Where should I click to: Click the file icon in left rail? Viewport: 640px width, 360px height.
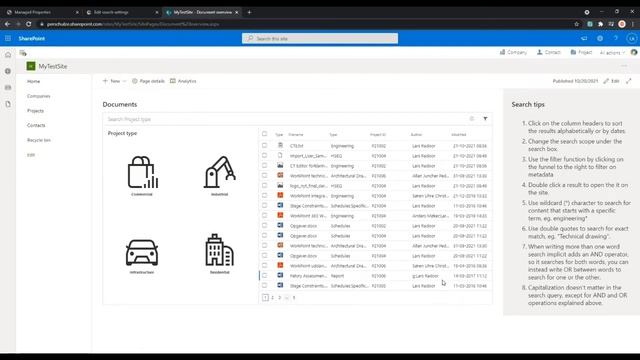pos(8,104)
